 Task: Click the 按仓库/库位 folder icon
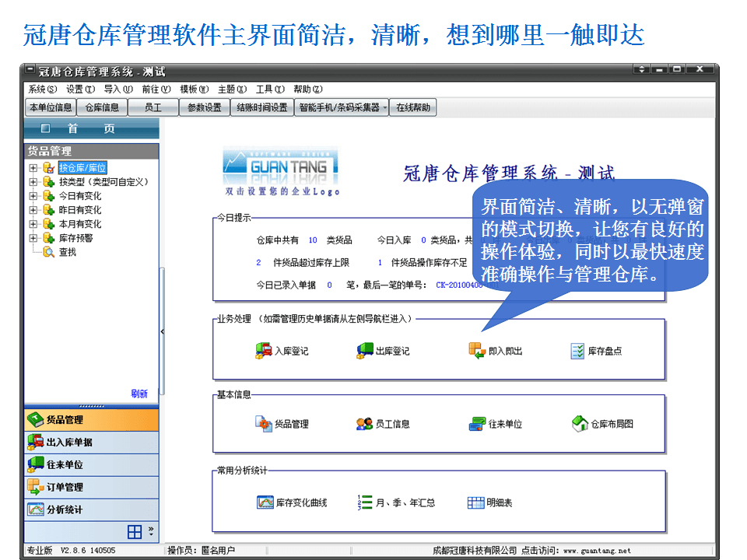[x=48, y=168]
